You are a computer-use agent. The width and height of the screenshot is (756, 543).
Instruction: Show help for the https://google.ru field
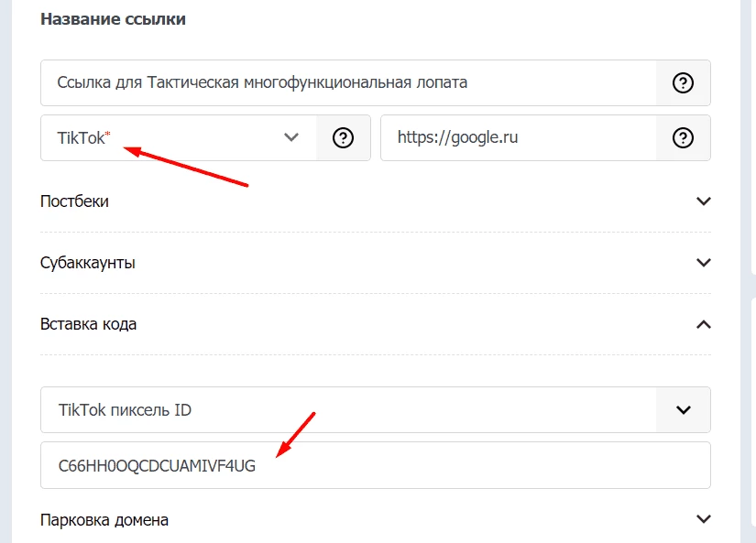[x=683, y=137]
